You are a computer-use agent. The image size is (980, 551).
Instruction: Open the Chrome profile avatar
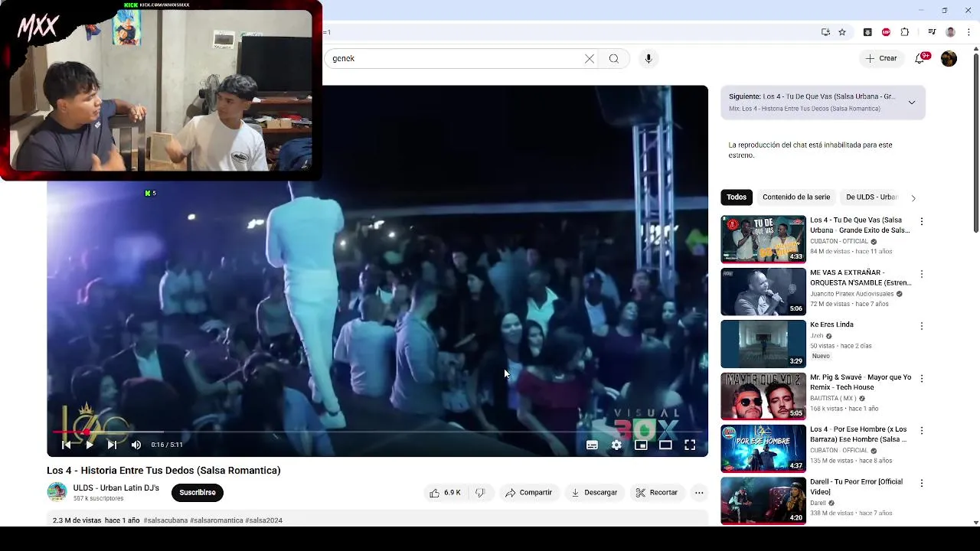point(950,32)
